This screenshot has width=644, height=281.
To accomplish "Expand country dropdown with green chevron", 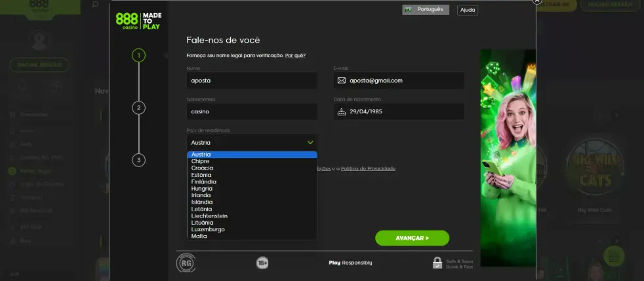I will (310, 142).
